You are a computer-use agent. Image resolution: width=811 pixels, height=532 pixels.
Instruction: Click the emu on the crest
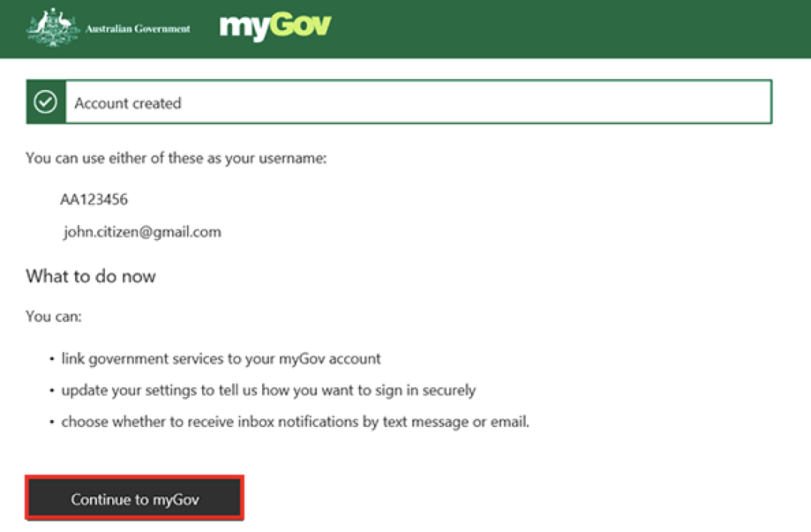[x=65, y=22]
